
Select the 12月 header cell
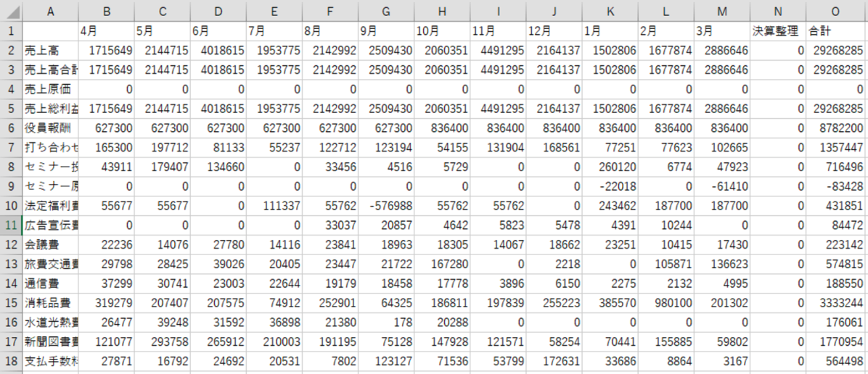point(554,30)
